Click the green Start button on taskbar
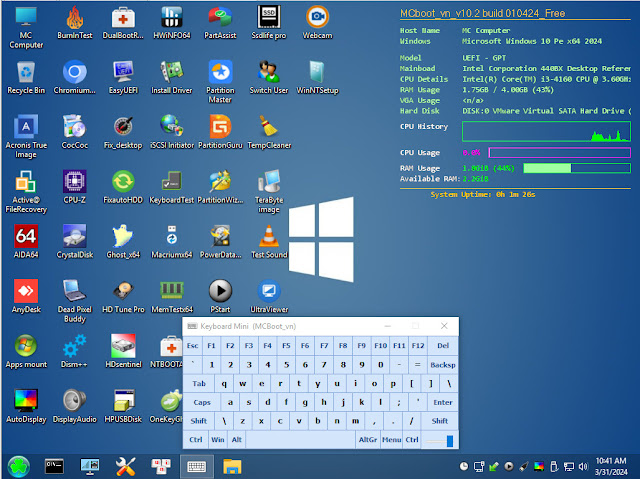 click(18, 466)
